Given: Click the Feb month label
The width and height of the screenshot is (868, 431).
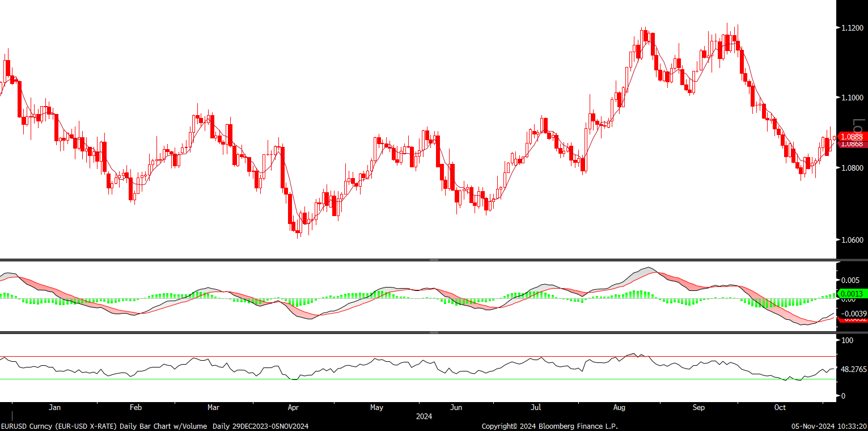Looking at the screenshot, I should tap(136, 407).
